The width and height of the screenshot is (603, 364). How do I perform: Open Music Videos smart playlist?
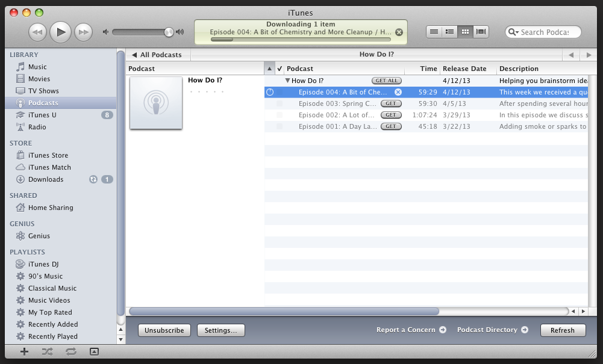[x=49, y=300]
